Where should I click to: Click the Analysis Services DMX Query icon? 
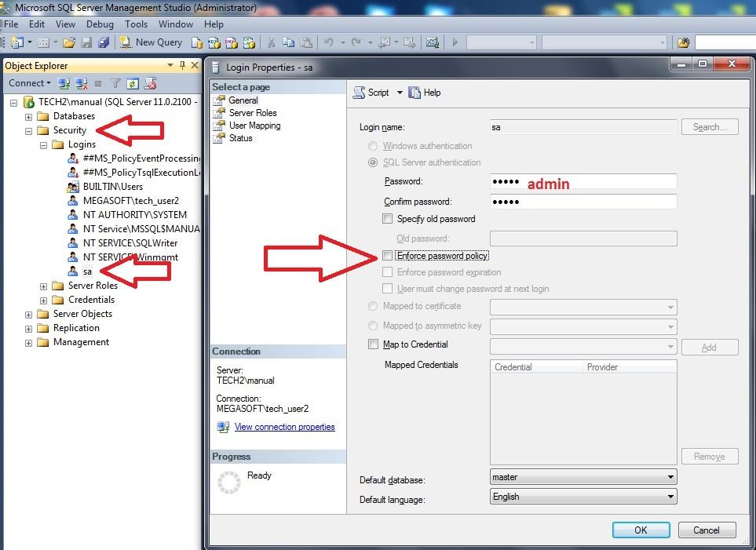pyautogui.click(x=232, y=42)
